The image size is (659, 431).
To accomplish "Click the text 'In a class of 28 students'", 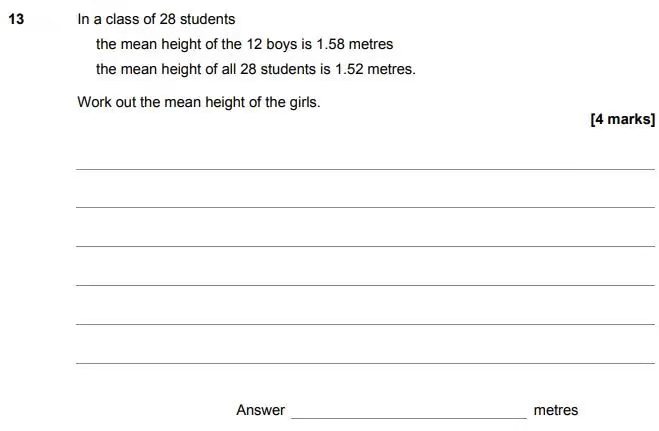I will point(156,19).
